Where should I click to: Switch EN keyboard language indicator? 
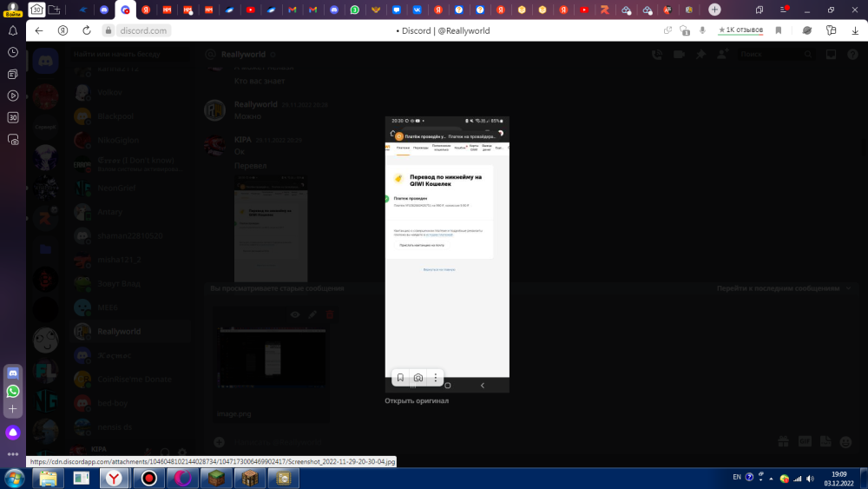pos(737,478)
